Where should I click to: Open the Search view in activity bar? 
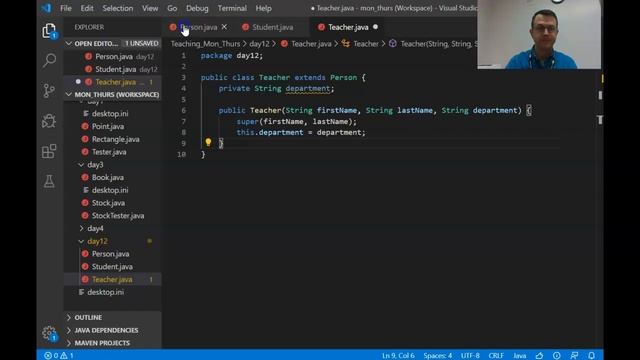click(x=49, y=60)
